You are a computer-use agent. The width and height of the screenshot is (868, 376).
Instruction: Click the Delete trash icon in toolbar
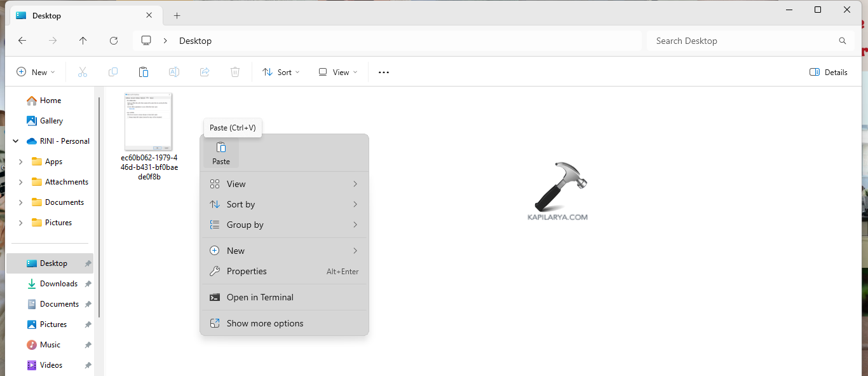click(x=235, y=73)
